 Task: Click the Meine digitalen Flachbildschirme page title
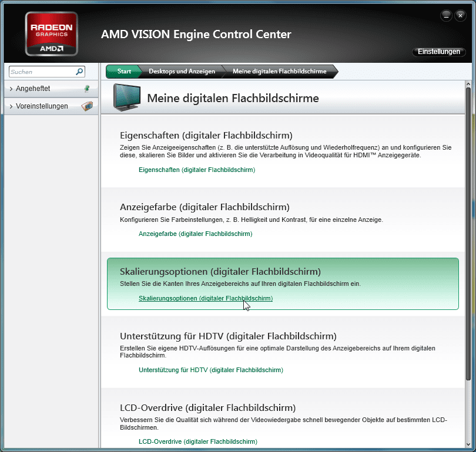233,98
